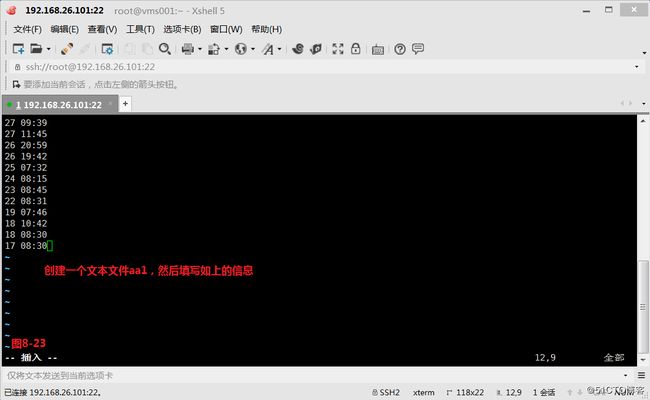Expand the address bar history dropdown
The width and height of the screenshot is (650, 400).
pyautogui.click(x=637, y=67)
